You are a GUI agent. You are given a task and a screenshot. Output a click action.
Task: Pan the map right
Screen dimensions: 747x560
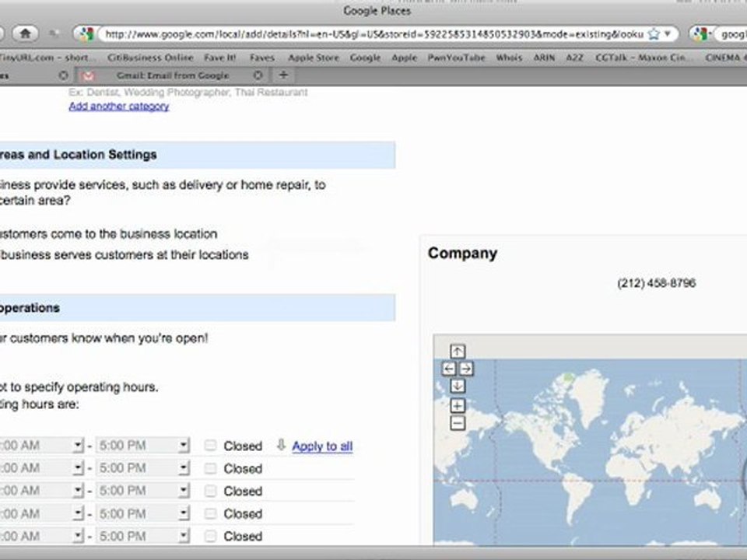point(466,369)
